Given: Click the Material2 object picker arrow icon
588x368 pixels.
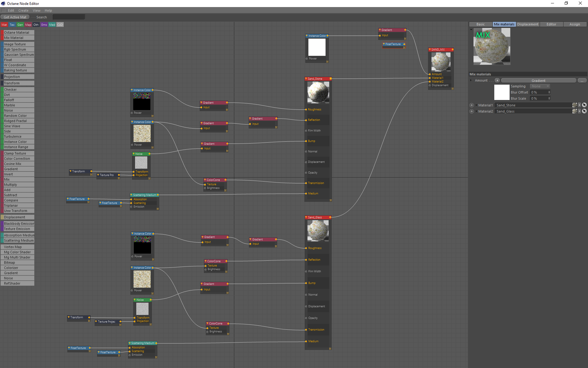Looking at the screenshot, I should click(584, 111).
